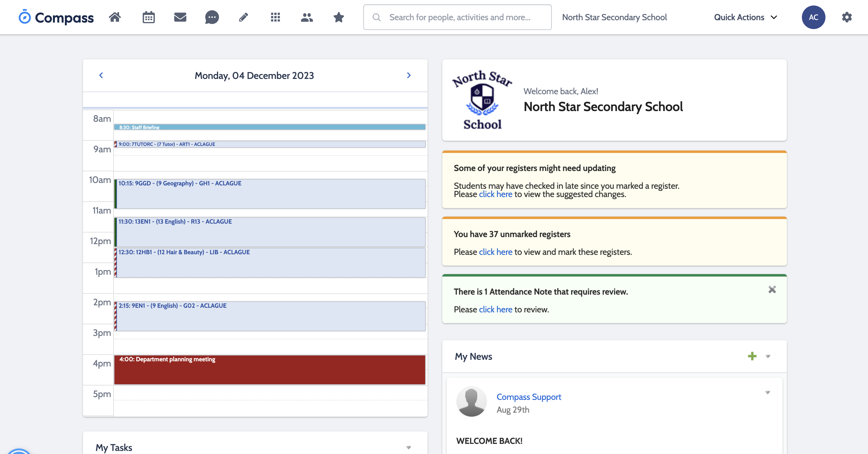Screen dimensions: 868x454
Task: Dismiss the Attendance Note alert
Action: 772,290
